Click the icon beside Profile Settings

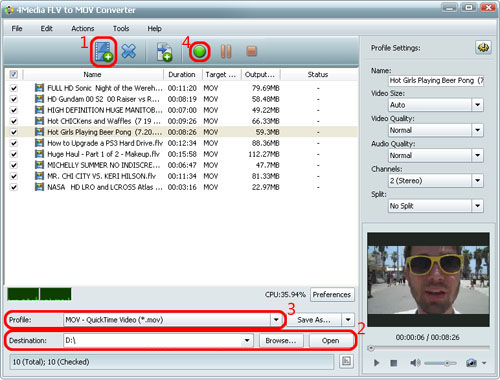(x=483, y=47)
